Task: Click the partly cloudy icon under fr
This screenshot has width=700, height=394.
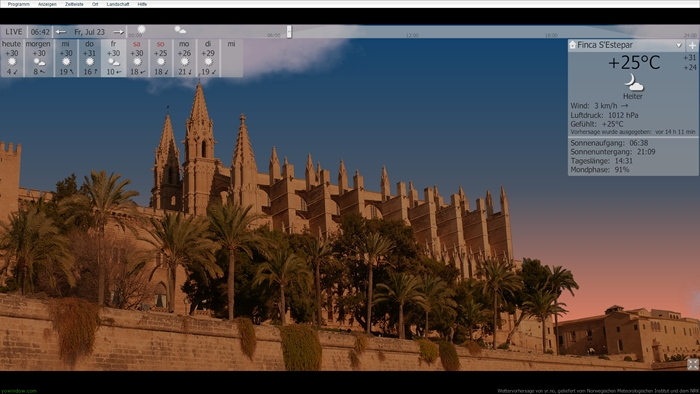Action: coord(113,62)
